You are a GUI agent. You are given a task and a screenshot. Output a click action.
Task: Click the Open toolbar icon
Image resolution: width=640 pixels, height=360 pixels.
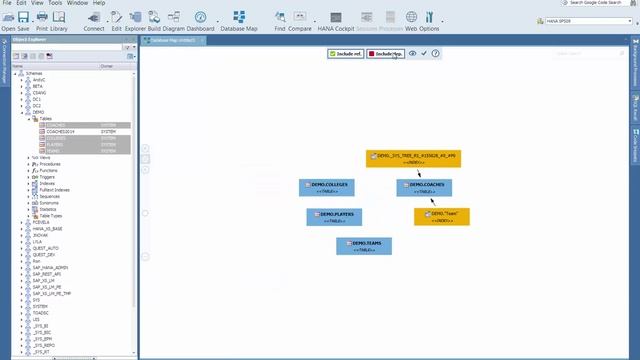coord(8,21)
